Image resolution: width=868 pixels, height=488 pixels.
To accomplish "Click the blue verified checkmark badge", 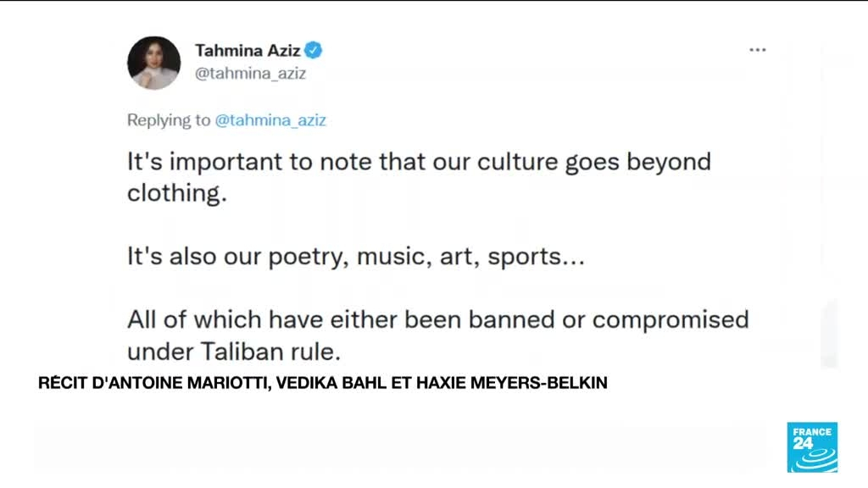I will tap(314, 50).
